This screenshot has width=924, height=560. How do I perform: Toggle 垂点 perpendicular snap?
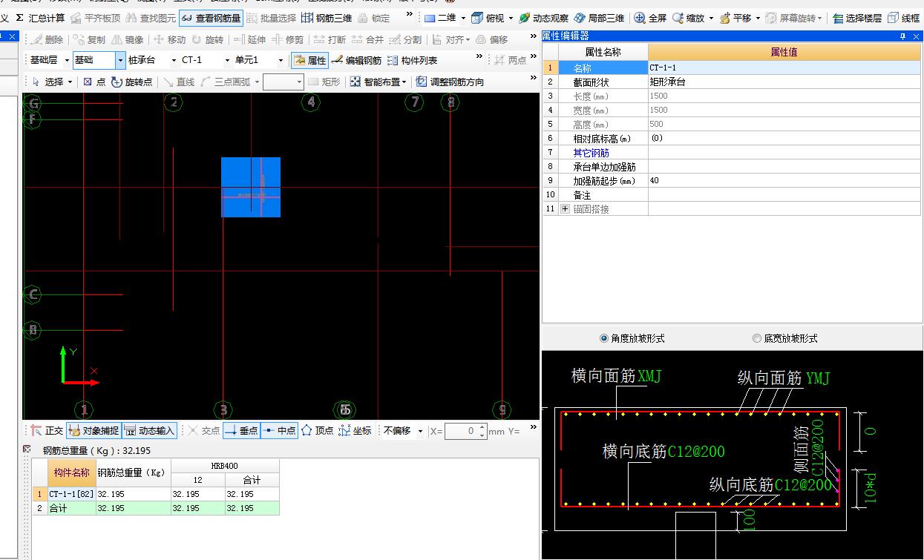click(x=241, y=430)
